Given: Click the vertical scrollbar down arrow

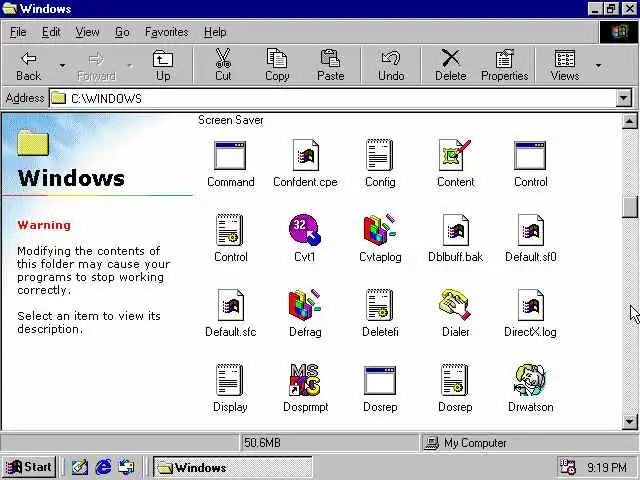Looking at the screenshot, I should point(629,421).
